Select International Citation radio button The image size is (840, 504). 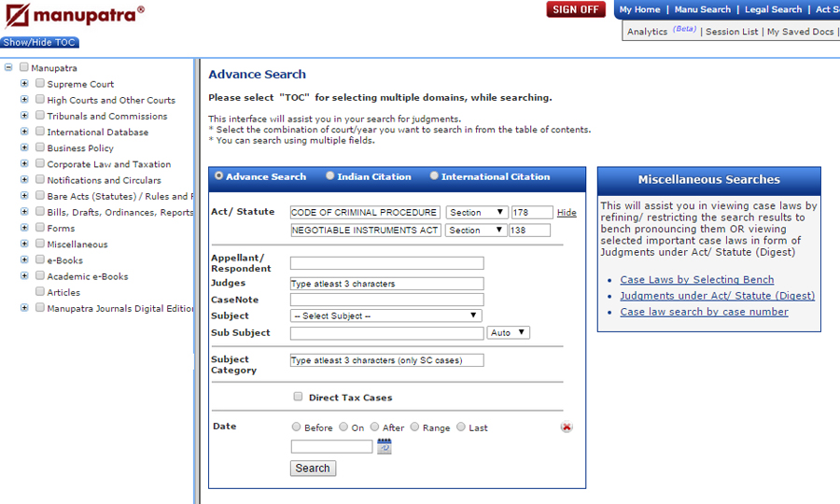434,175
